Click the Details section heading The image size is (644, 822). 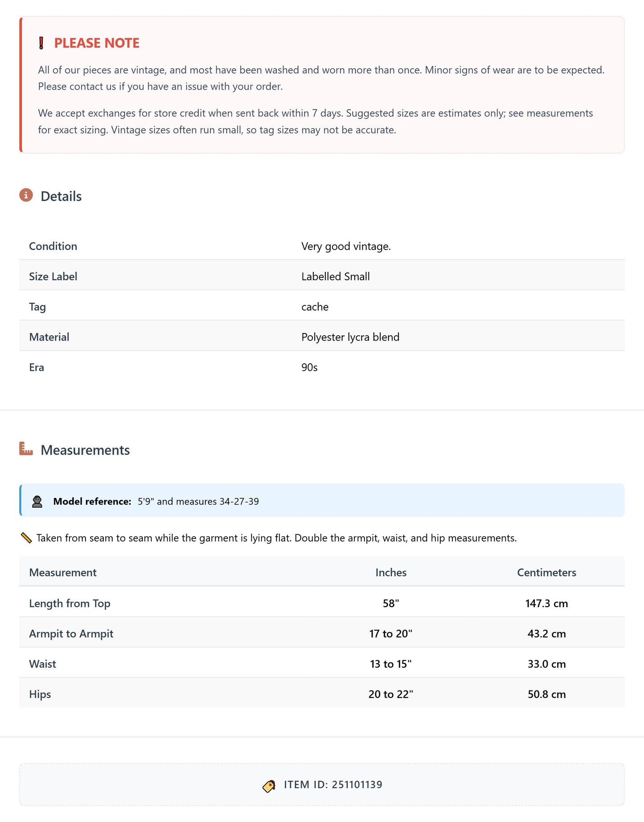point(61,197)
